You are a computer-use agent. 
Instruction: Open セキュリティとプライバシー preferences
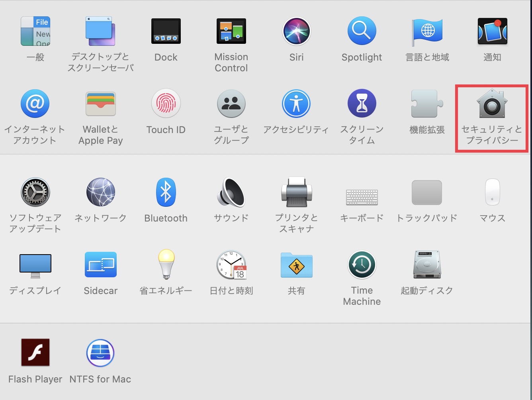coord(492,104)
